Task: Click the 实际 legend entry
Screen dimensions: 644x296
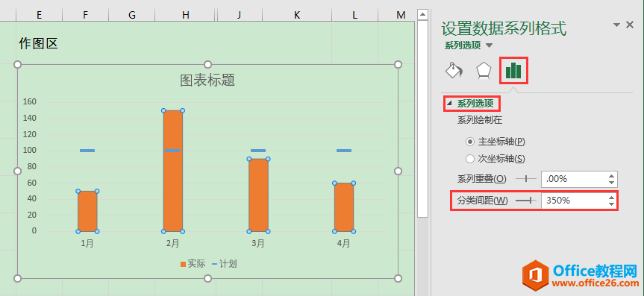Action: (193, 264)
